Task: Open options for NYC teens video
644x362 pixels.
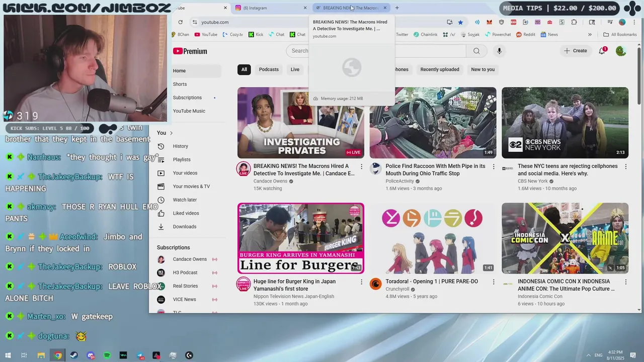Action: click(626, 166)
